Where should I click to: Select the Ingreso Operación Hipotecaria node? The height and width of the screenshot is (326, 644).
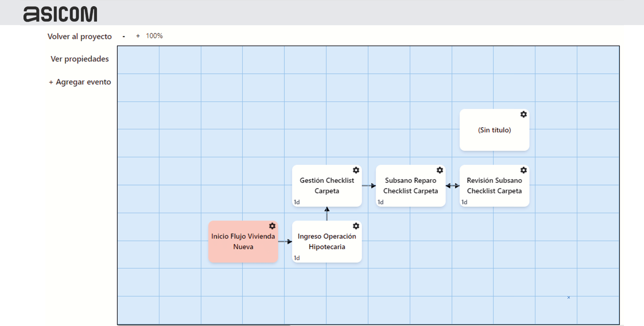click(327, 242)
